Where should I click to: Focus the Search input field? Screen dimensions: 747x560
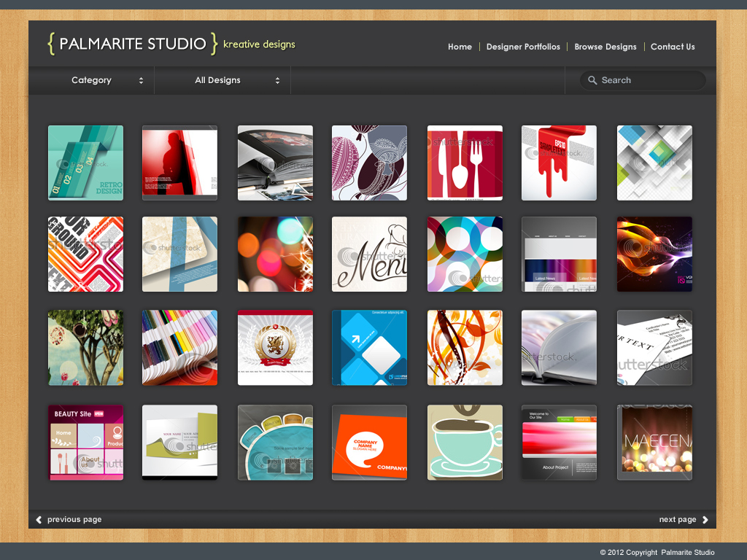point(643,80)
